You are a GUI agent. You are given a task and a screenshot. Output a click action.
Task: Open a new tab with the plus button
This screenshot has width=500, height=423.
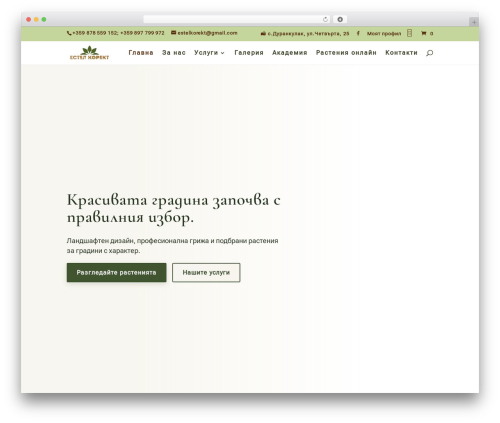point(474,22)
